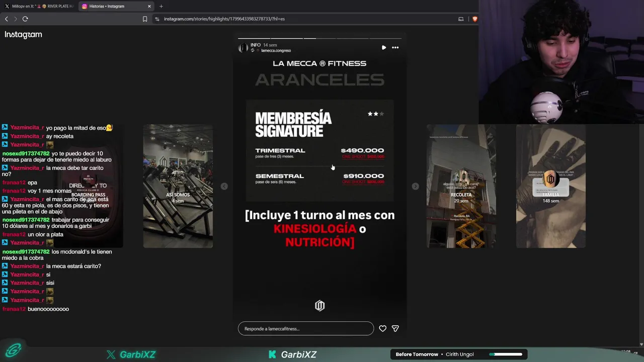This screenshot has height=362, width=644.
Task: Click the TRIMESTRAL plan label
Action: point(280,150)
